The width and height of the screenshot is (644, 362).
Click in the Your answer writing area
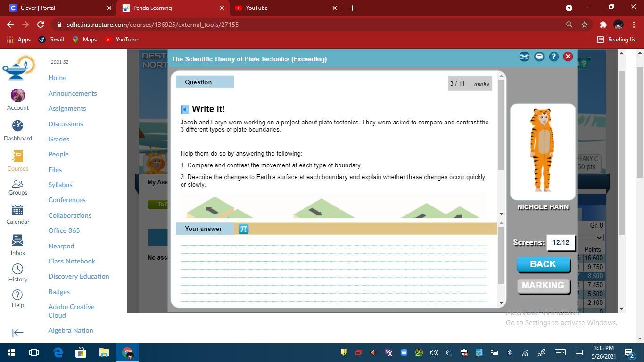tap(333, 269)
